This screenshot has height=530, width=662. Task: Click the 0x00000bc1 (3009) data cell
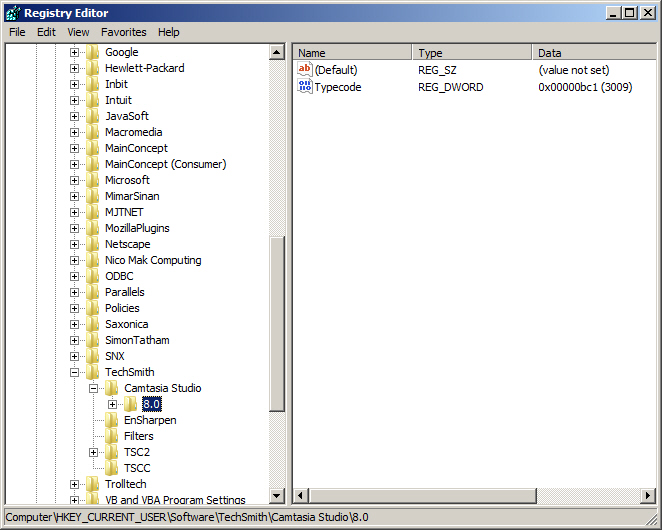[x=585, y=87]
